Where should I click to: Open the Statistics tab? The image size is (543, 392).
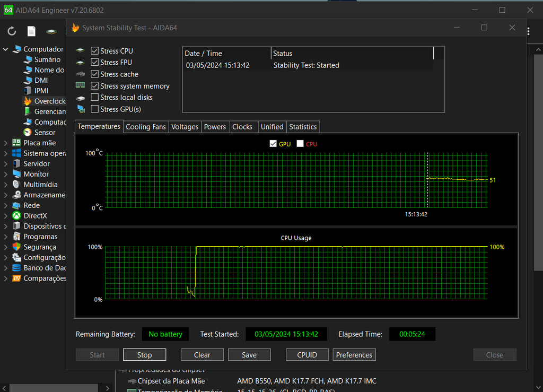pos(303,127)
